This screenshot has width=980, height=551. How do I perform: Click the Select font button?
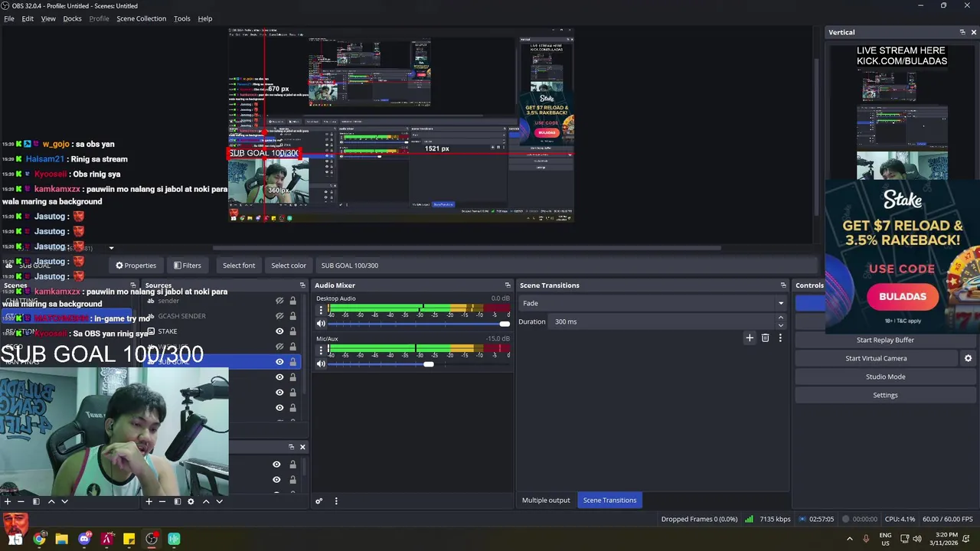click(239, 266)
